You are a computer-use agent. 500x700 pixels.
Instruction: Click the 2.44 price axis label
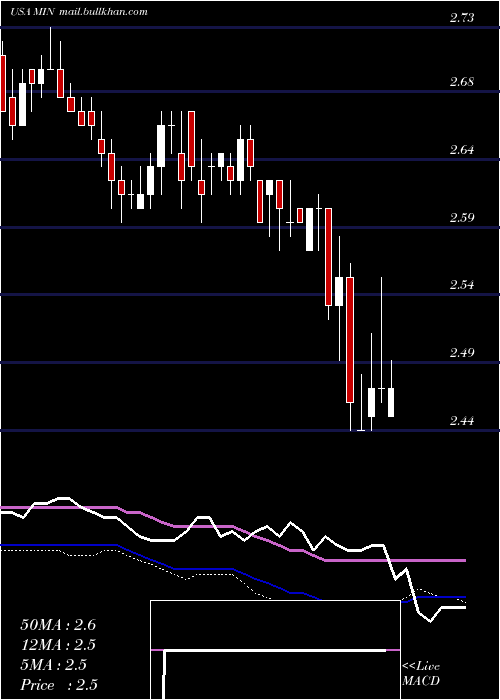click(x=462, y=421)
